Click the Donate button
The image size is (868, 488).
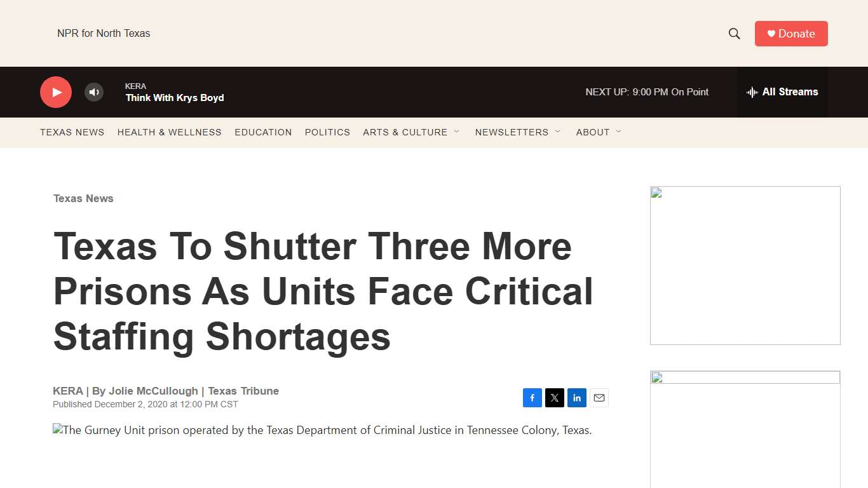coord(791,33)
